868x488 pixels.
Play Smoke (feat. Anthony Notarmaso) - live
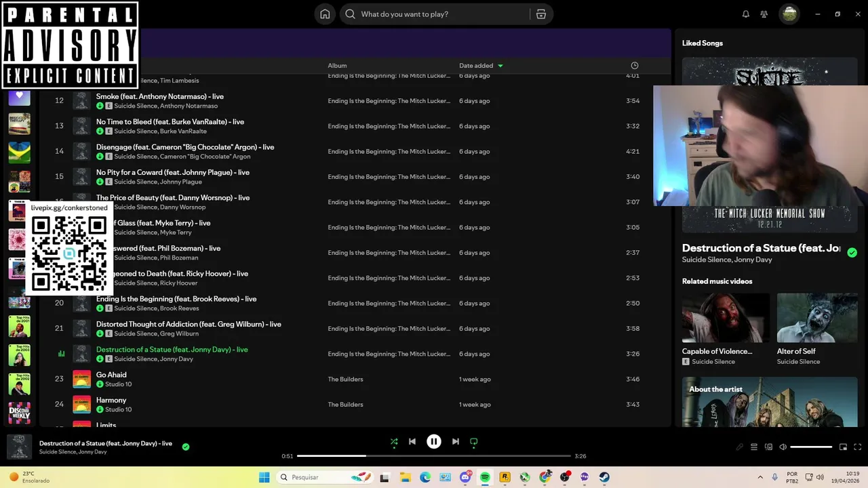(x=160, y=96)
